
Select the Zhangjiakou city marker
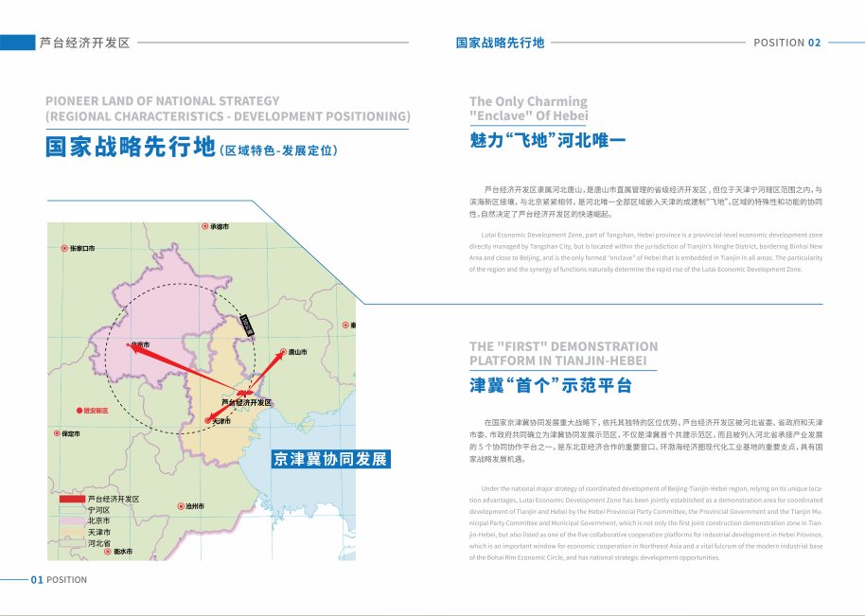(64, 248)
